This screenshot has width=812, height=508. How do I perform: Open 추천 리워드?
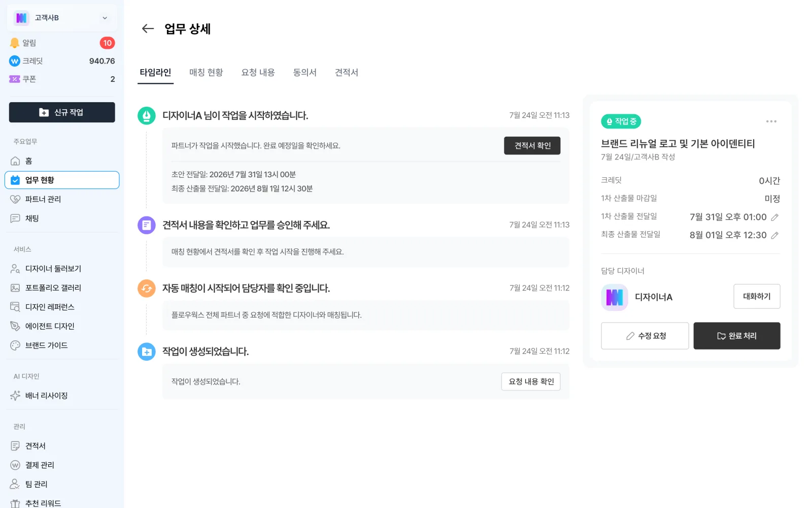(x=62, y=502)
